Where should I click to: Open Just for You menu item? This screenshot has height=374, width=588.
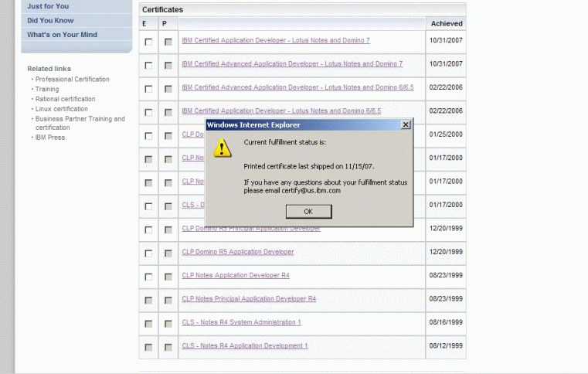click(x=48, y=6)
